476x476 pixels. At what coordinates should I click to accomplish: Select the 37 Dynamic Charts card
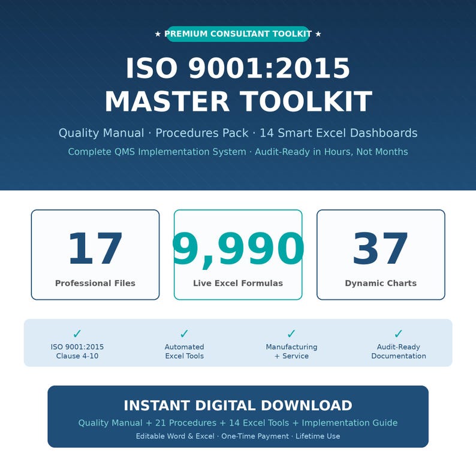click(x=381, y=255)
